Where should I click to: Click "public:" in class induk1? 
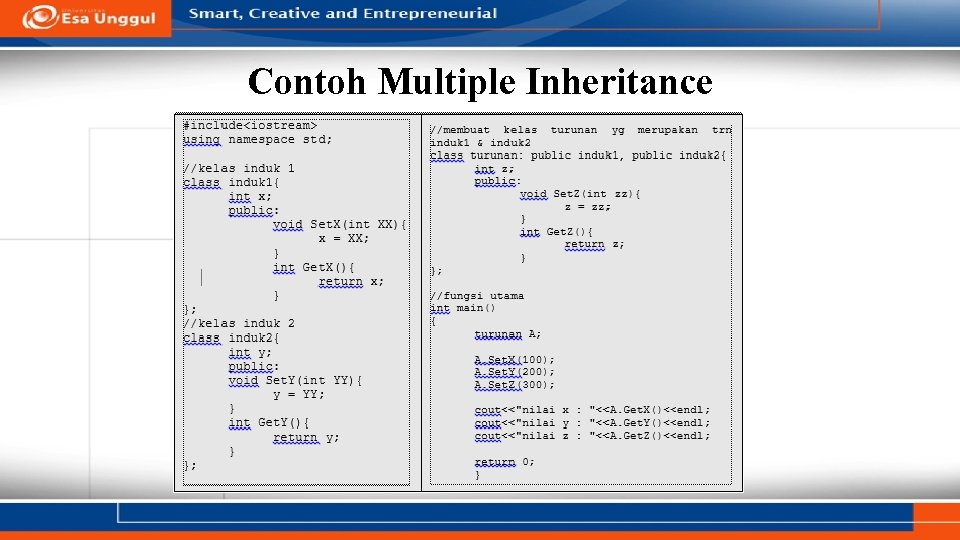coord(253,211)
